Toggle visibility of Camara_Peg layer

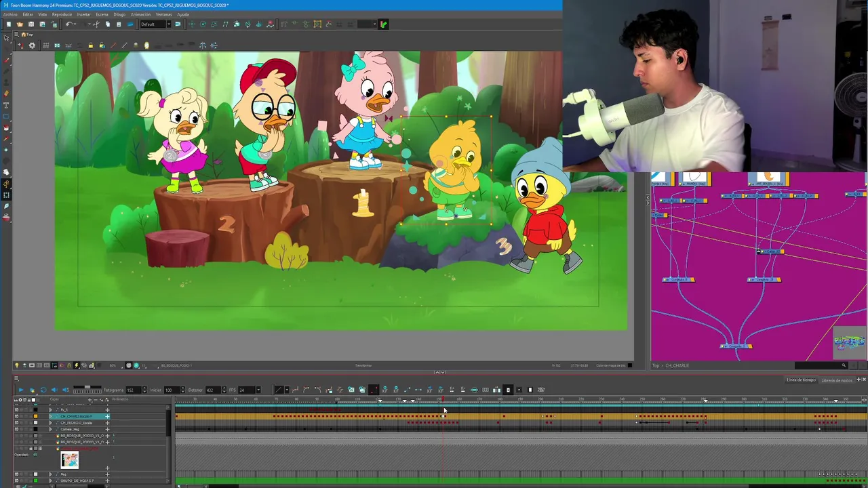(16, 429)
